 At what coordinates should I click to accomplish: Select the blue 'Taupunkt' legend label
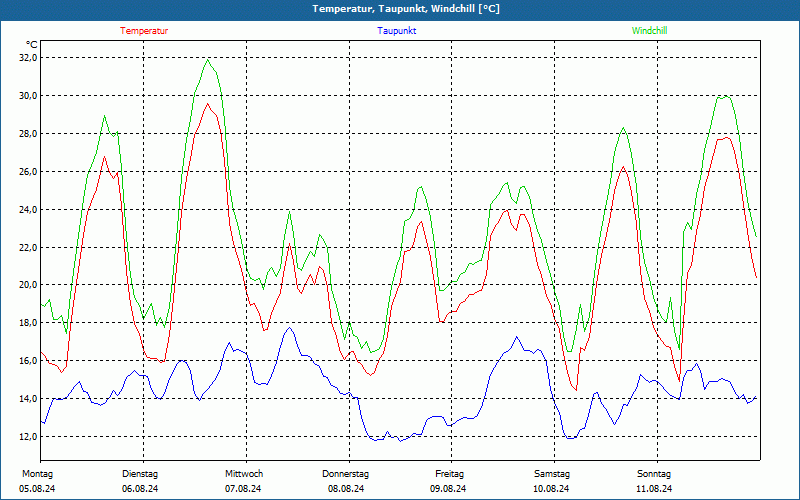pyautogui.click(x=397, y=31)
